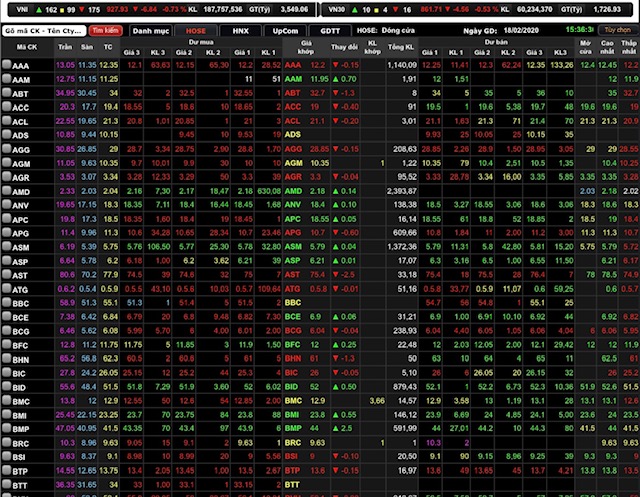Click BID total volume 879,43
Screen dimensions: 640x497
[x=404, y=386]
